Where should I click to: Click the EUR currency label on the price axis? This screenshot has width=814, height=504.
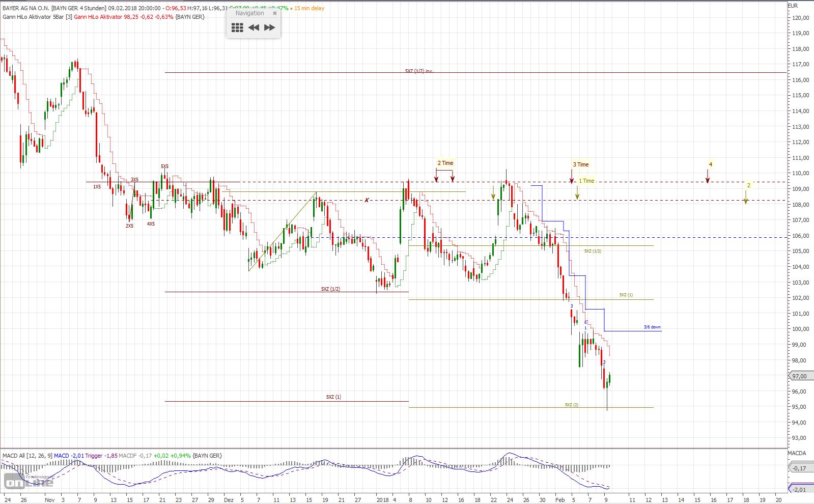coord(793,6)
